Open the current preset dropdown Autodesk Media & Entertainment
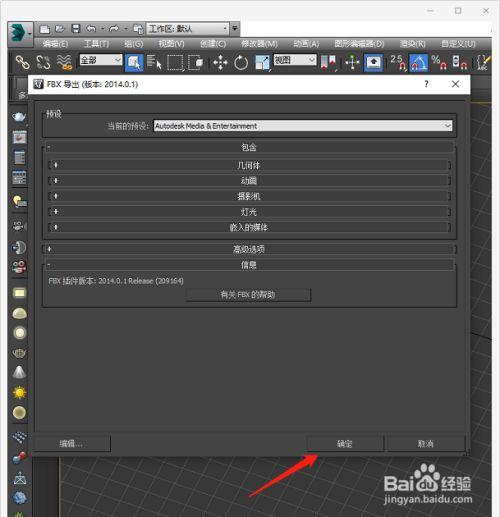This screenshot has width=500, height=517. [x=303, y=126]
